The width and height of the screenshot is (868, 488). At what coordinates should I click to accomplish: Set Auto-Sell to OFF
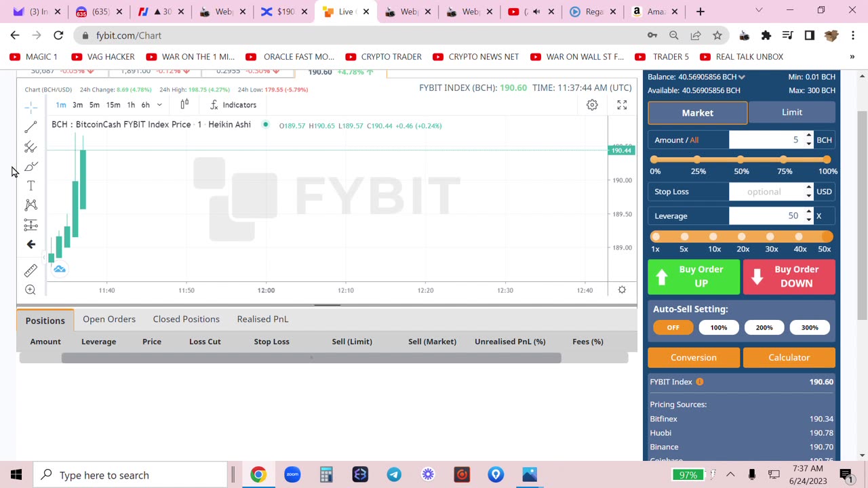(673, 327)
